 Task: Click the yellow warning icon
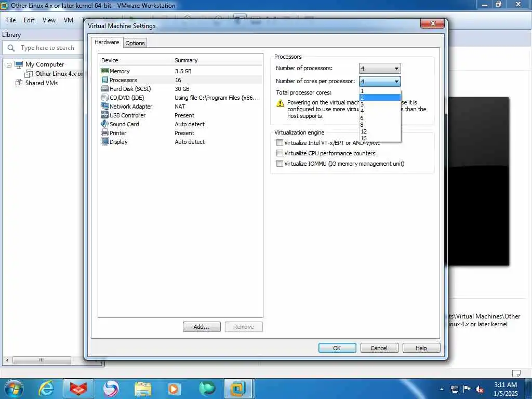(280, 103)
